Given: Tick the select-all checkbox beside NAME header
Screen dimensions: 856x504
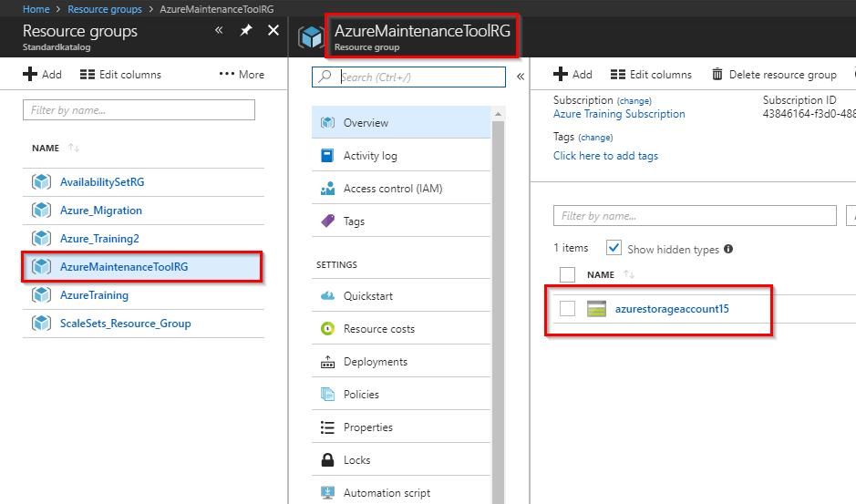Looking at the screenshot, I should click(x=568, y=274).
